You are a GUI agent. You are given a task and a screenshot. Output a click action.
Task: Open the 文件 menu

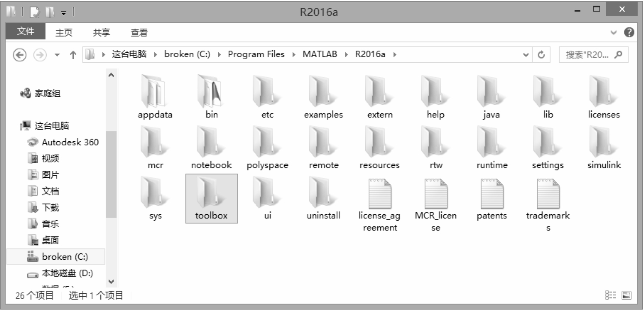[x=25, y=32]
